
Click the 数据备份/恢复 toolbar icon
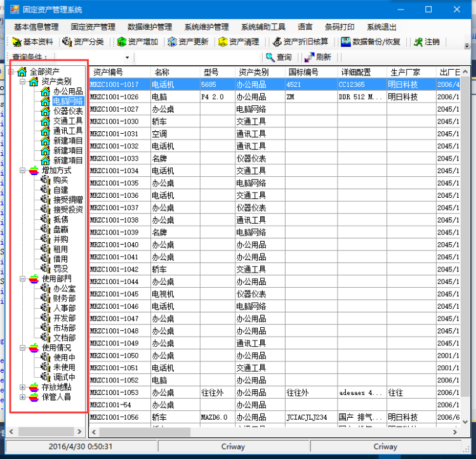click(346, 42)
